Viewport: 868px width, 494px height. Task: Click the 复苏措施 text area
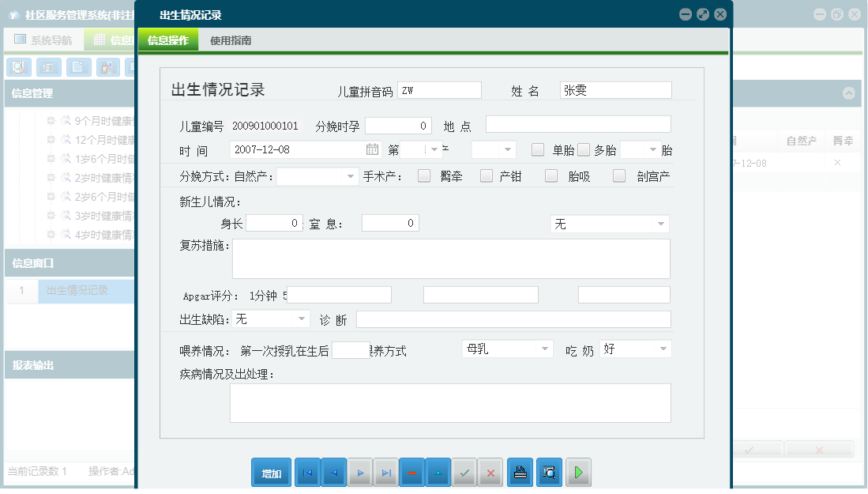coord(451,258)
